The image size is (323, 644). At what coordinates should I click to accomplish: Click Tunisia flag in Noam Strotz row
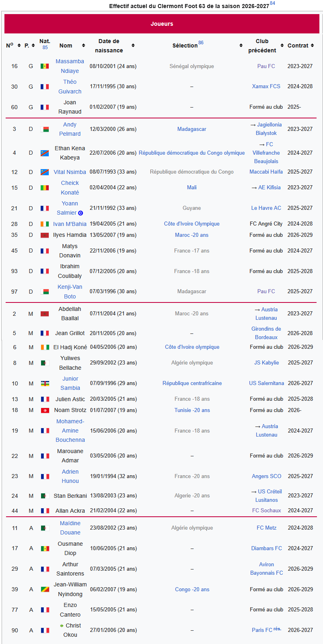coord(45,410)
